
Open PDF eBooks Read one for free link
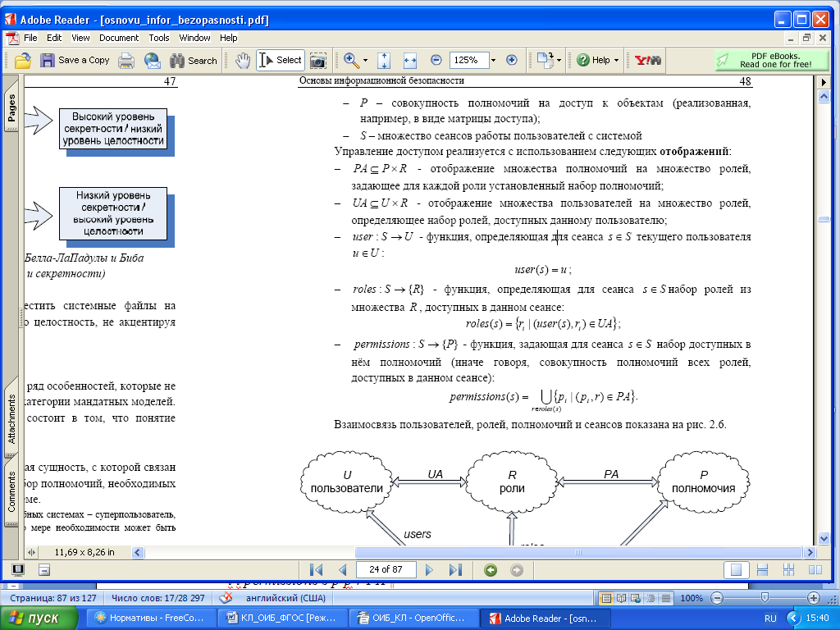point(771,60)
